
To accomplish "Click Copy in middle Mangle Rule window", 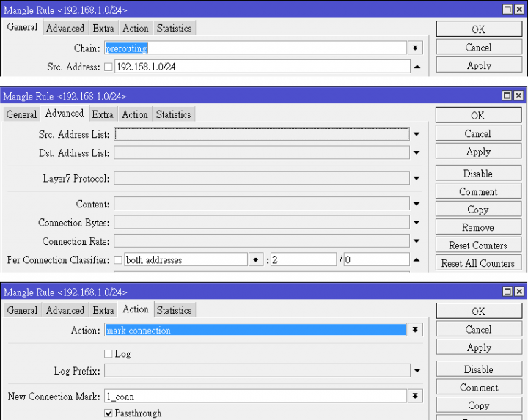I will [x=478, y=210].
